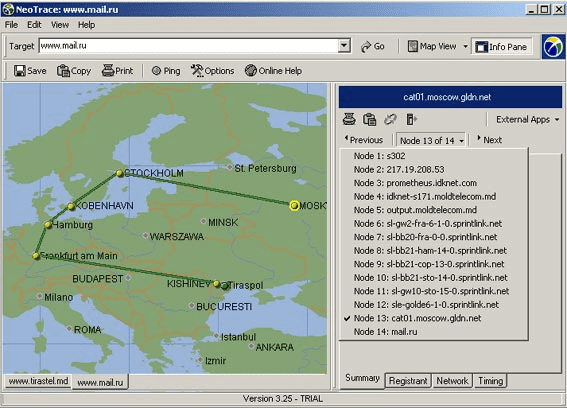Image resolution: width=567 pixels, height=408 pixels.
Task: Select Node 9: sl-bb21-cop-13-0.sprintlink.net
Action: (434, 264)
